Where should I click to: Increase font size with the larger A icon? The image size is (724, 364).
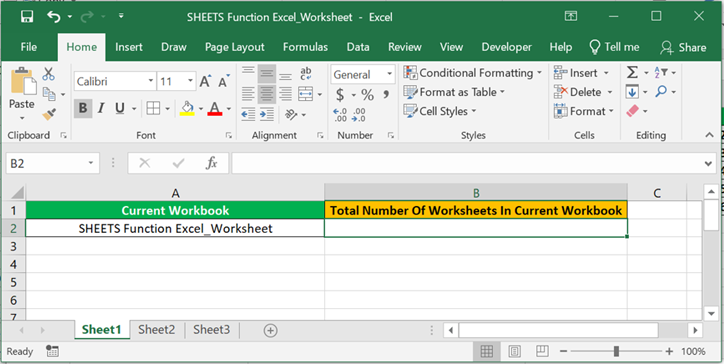tap(205, 81)
